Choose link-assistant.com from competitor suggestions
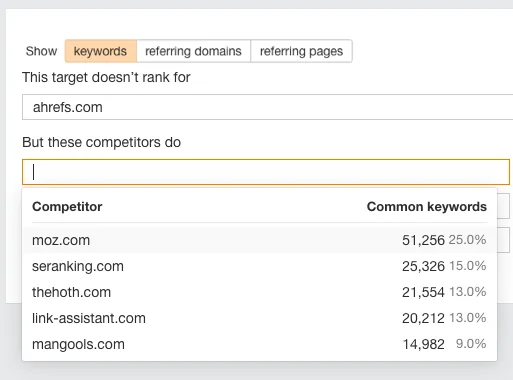 coord(259,318)
